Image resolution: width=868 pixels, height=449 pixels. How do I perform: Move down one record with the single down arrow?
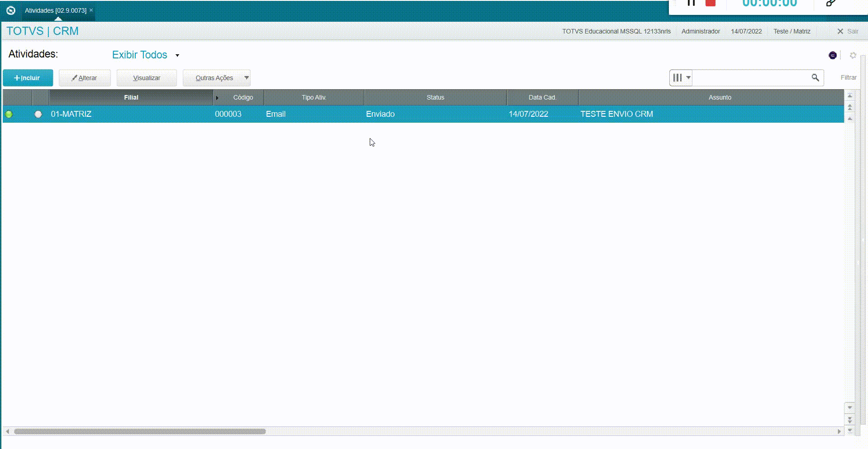(850, 407)
